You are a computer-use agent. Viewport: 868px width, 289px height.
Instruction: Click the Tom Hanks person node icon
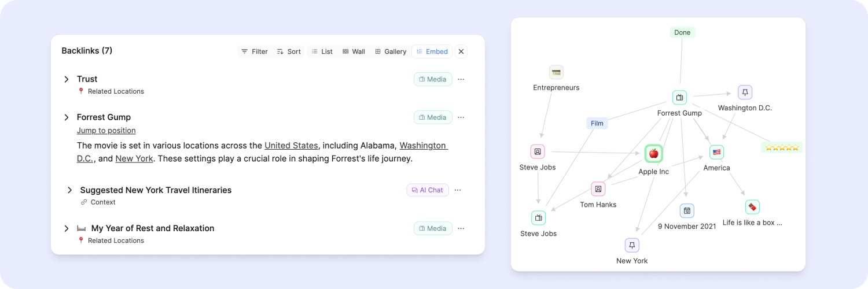click(x=598, y=189)
